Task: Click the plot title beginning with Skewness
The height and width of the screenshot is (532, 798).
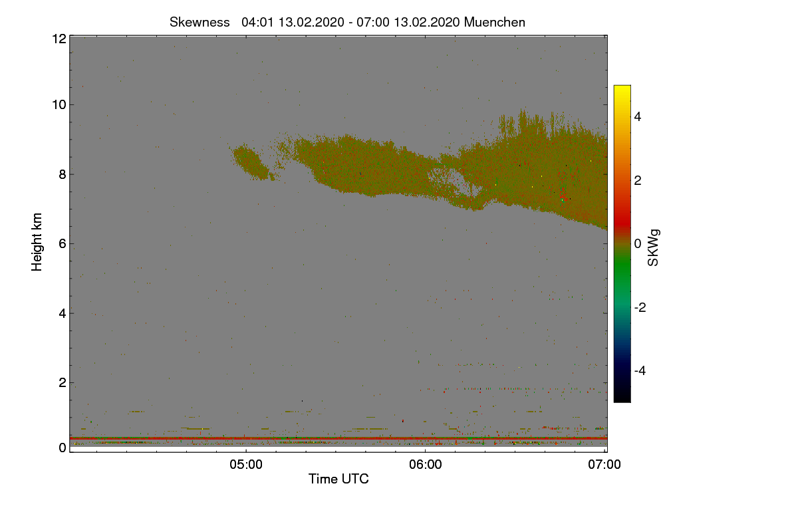Action: 347,22
